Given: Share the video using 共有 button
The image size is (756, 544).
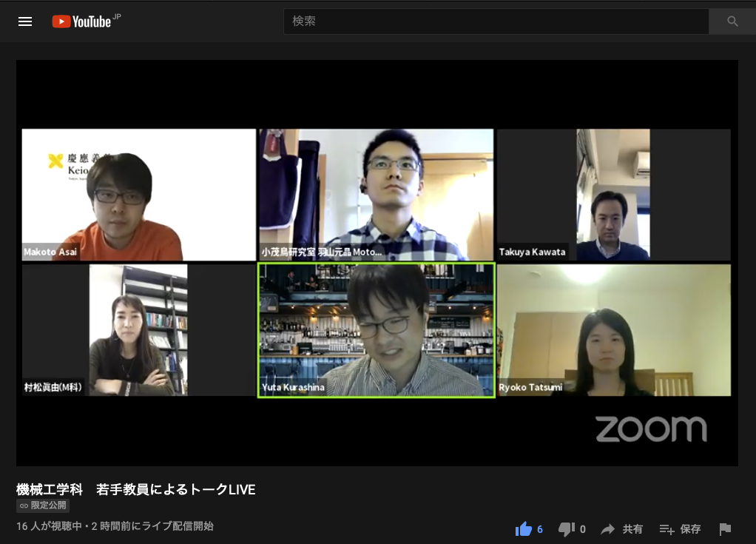Looking at the screenshot, I should (x=621, y=529).
